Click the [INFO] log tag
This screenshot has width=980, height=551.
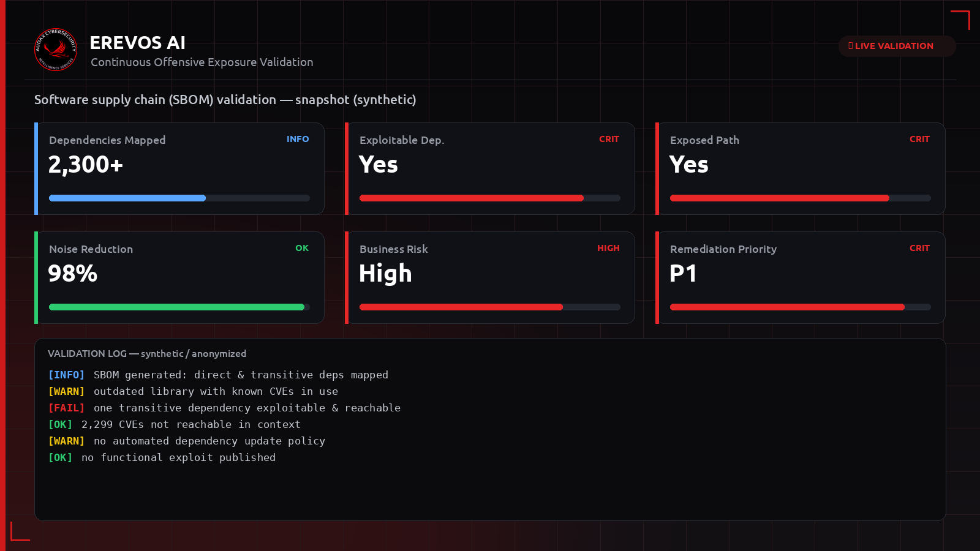(x=67, y=375)
